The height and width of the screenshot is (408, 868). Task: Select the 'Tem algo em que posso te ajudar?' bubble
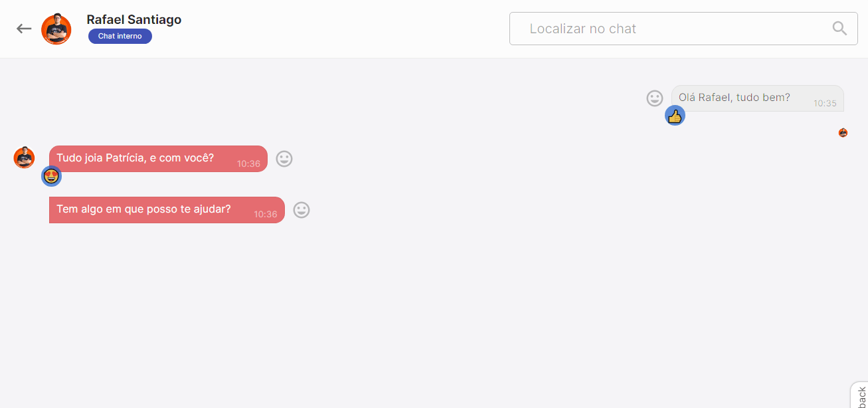[167, 210]
